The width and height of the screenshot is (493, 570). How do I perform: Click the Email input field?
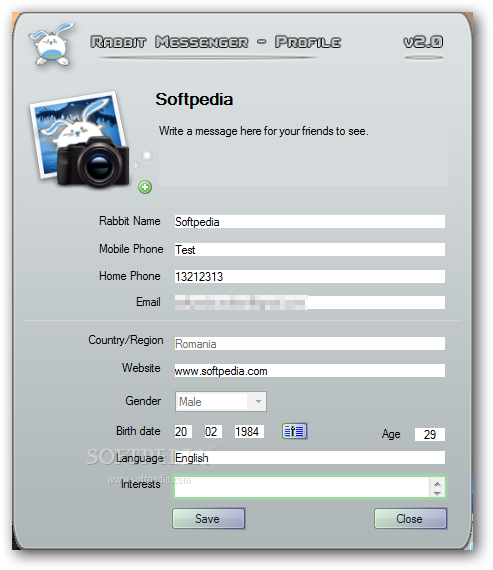point(310,302)
